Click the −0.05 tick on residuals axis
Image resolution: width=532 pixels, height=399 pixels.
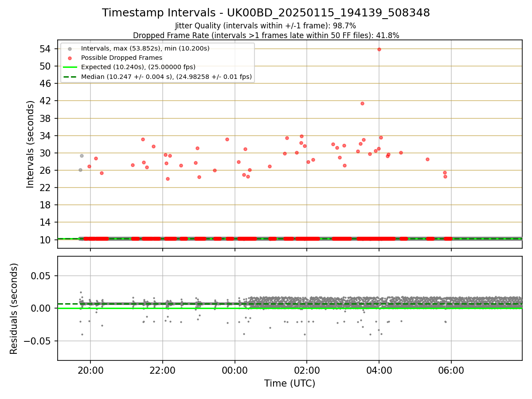tap(38, 341)
